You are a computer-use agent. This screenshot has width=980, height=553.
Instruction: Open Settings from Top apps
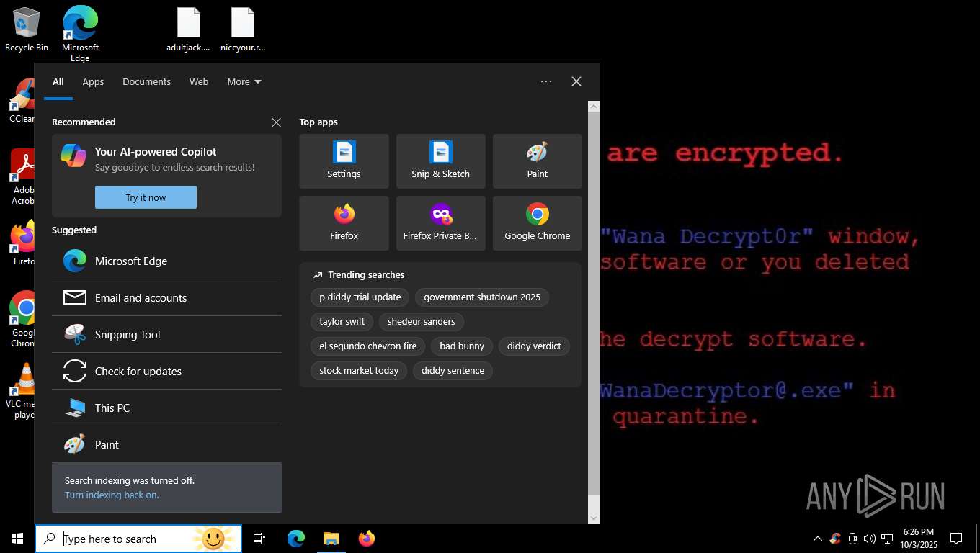click(x=344, y=161)
